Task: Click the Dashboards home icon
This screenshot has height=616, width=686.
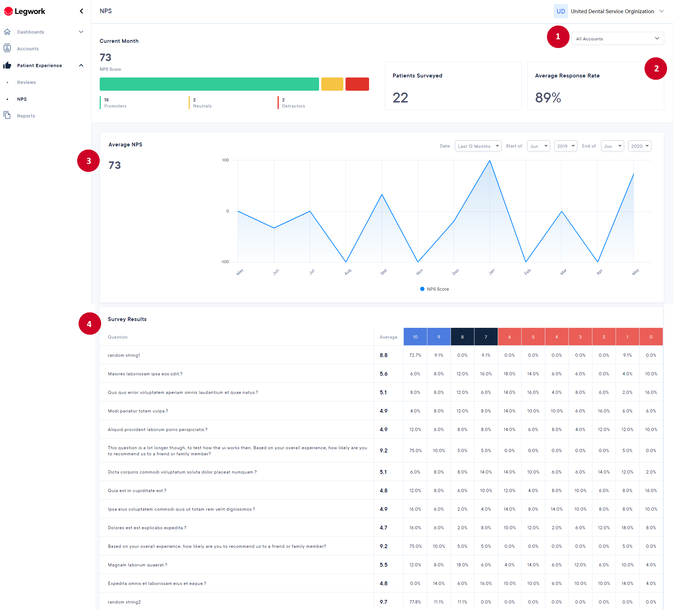Action: (7, 32)
